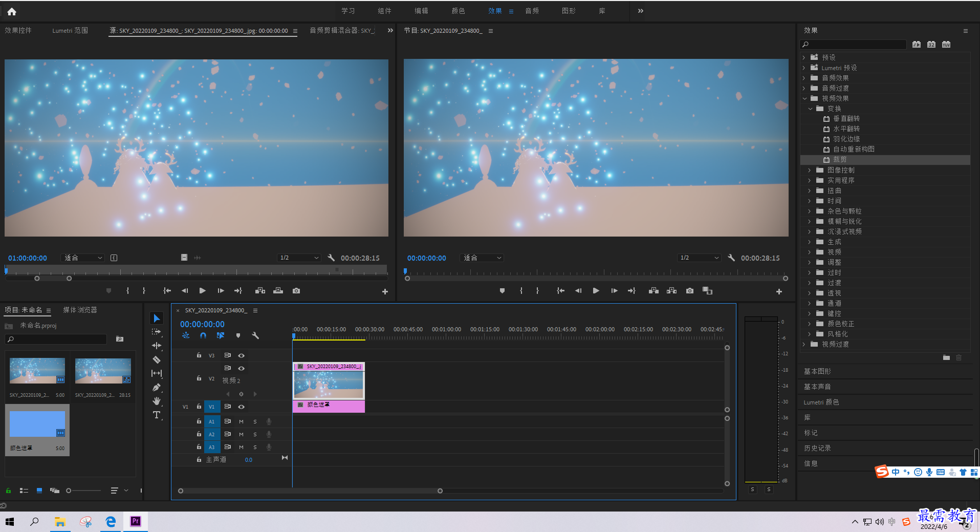Switch Project panel to icon view
Screen dimensions: 980x532
39,491
